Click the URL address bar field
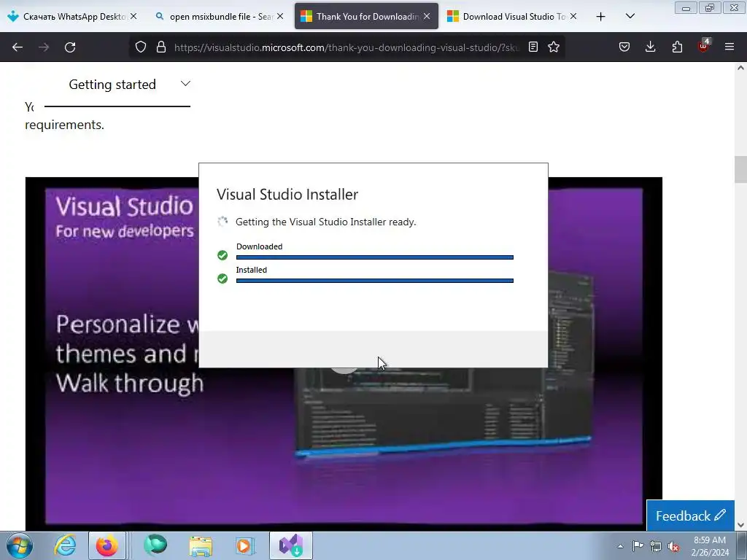Screen dimensions: 747x560 [x=347, y=47]
